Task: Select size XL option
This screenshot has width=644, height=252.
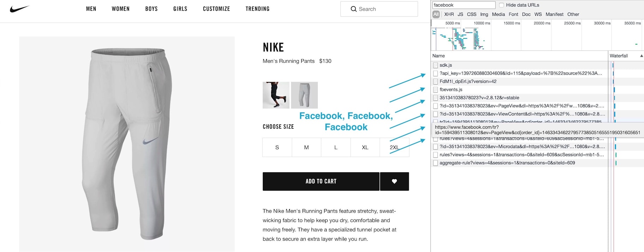Action: (x=365, y=147)
